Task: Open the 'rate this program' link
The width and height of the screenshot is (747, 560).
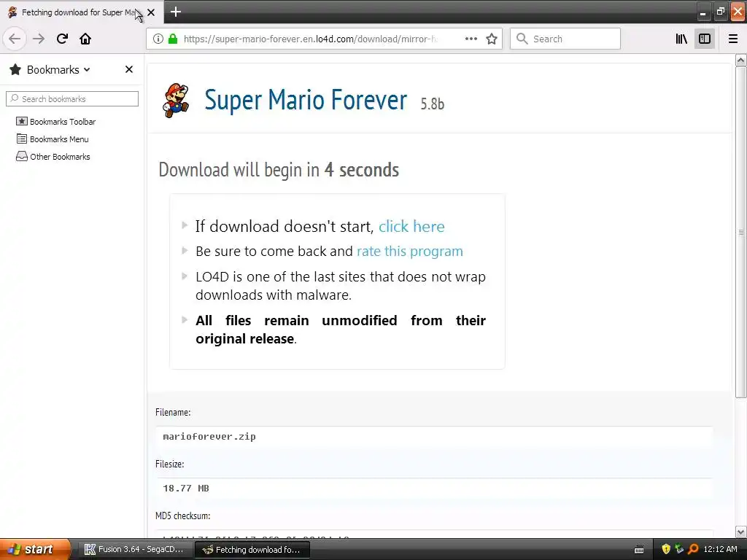Action: tap(410, 251)
